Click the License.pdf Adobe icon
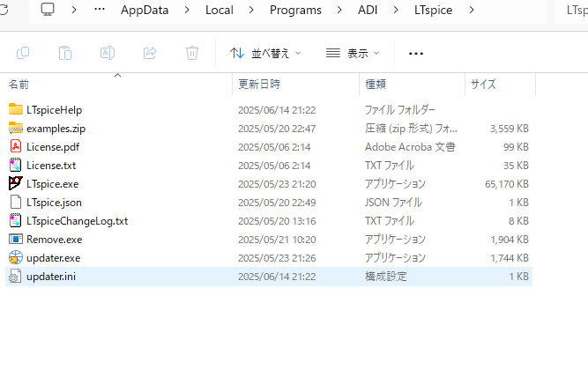The image size is (588, 377). [15, 147]
